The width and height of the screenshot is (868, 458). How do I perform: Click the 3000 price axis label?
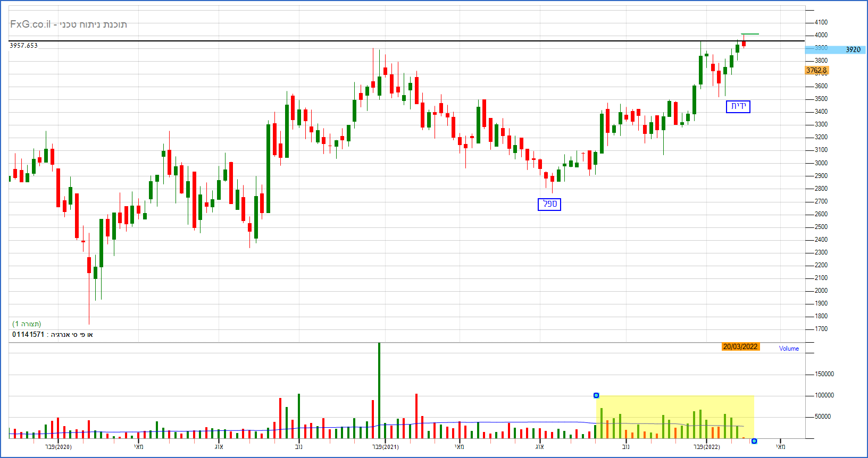tap(821, 163)
